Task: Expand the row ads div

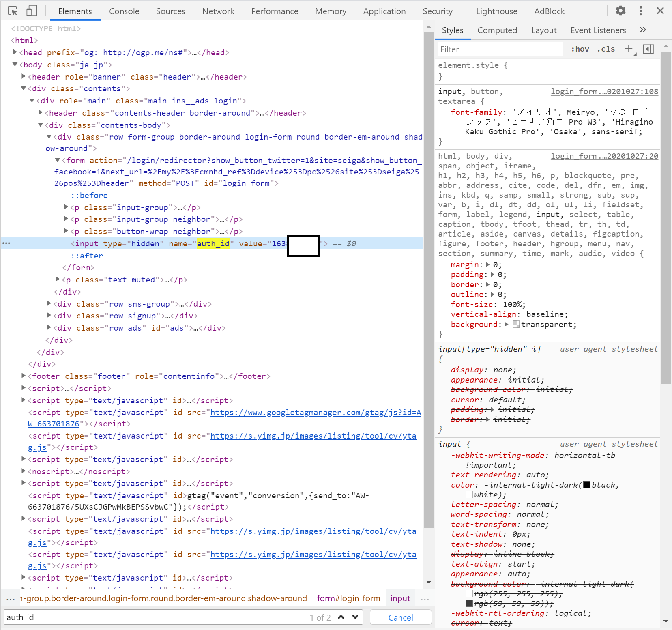Action: [49, 327]
